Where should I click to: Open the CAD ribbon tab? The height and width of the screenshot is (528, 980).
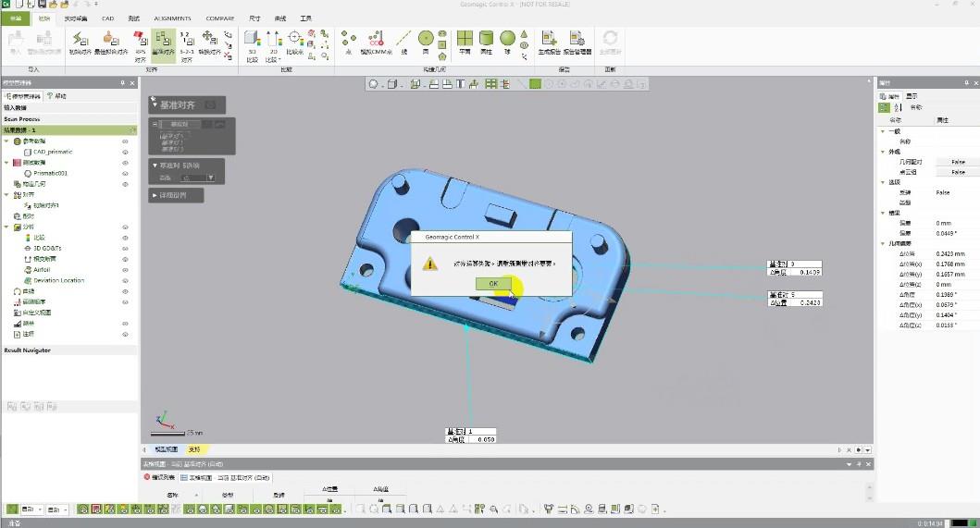coord(108,18)
